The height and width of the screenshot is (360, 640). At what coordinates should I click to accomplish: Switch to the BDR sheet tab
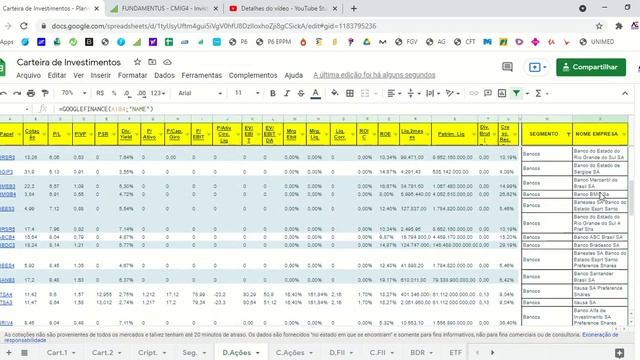pos(421,353)
